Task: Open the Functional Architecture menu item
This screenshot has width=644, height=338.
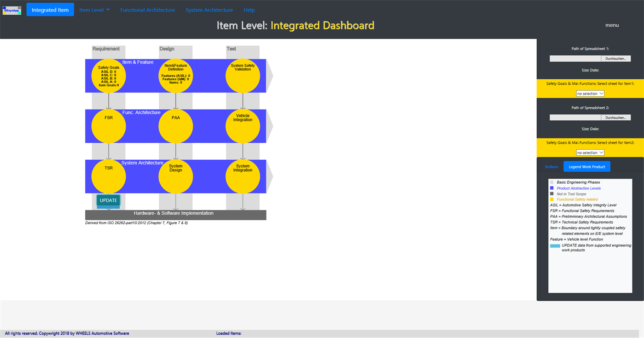Action: pyautogui.click(x=148, y=10)
